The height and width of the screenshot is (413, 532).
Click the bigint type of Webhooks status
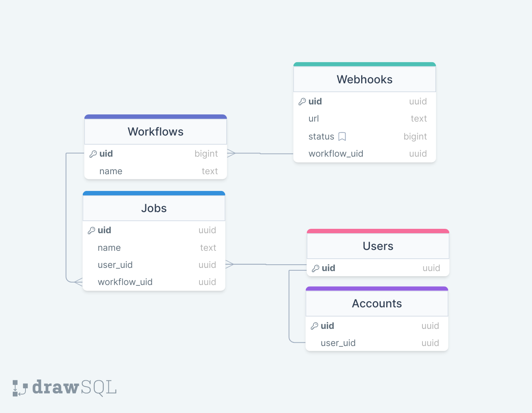click(415, 137)
